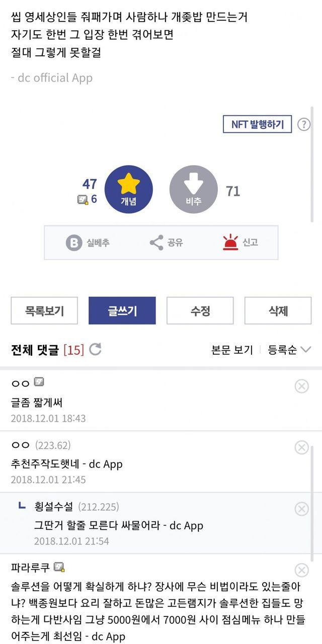Click the NFT help question mark icon
The image size is (322, 644).
(x=304, y=124)
